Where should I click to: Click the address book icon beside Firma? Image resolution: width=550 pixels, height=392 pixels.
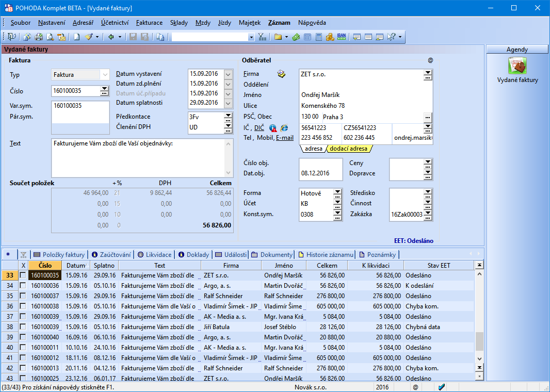point(281,74)
